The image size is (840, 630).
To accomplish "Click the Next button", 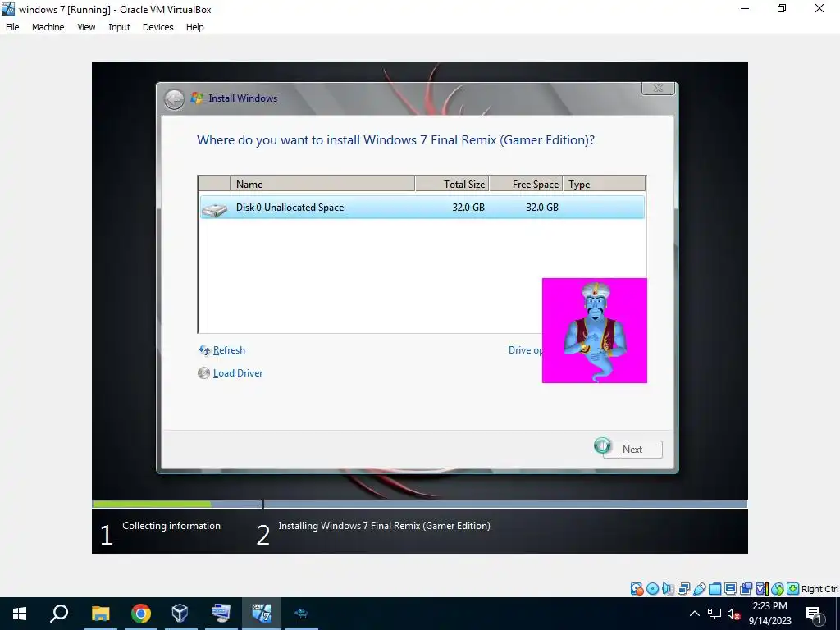I will [x=632, y=450].
